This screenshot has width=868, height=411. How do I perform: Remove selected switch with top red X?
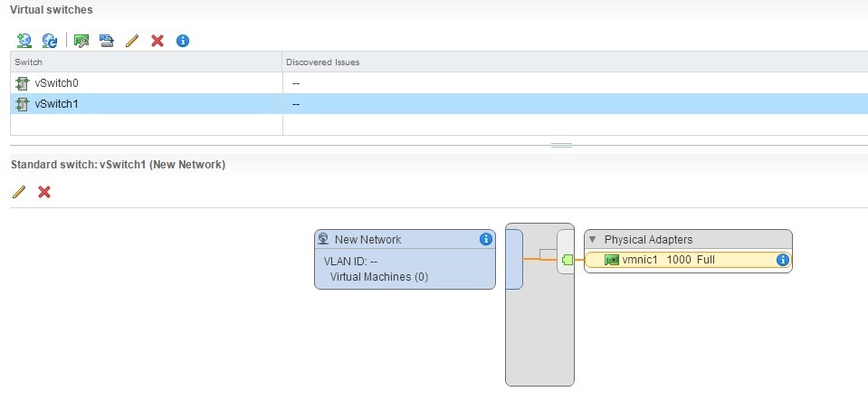pyautogui.click(x=157, y=41)
